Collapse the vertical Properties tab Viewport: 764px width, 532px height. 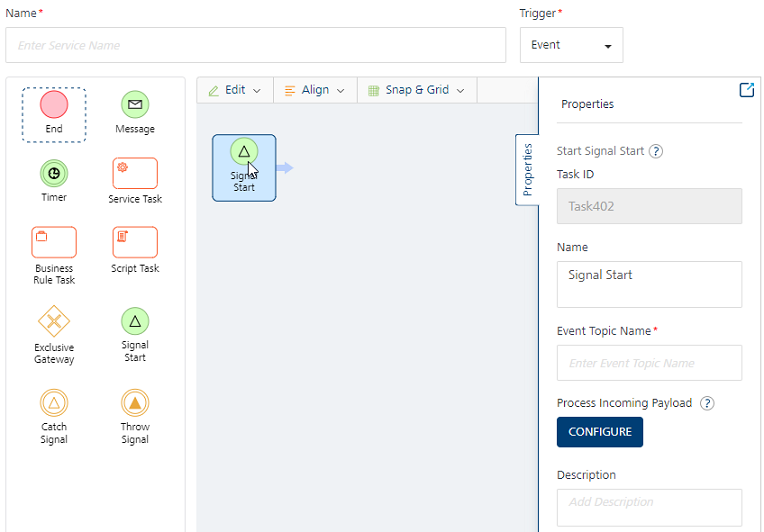click(527, 169)
